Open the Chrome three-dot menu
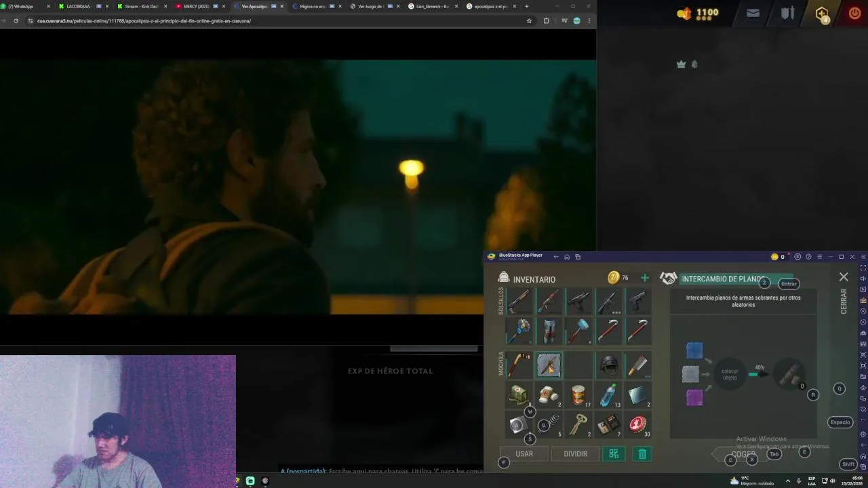Viewport: 868px width, 488px height. [589, 21]
